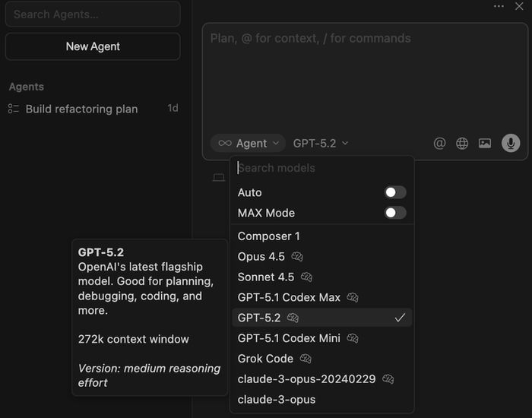Click the New Agent button
The height and width of the screenshot is (418, 532).
[93, 46]
